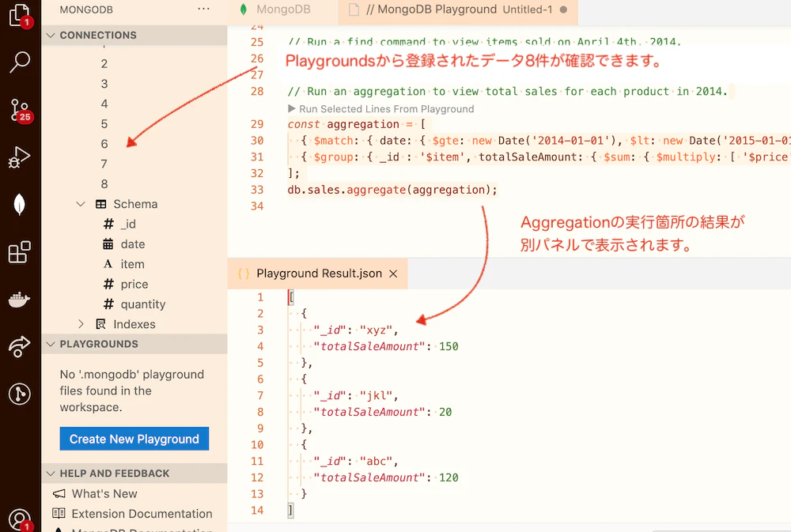Click the book icon beside Extension Documentation
Viewport: 791px width, 532px height.
[x=59, y=513]
